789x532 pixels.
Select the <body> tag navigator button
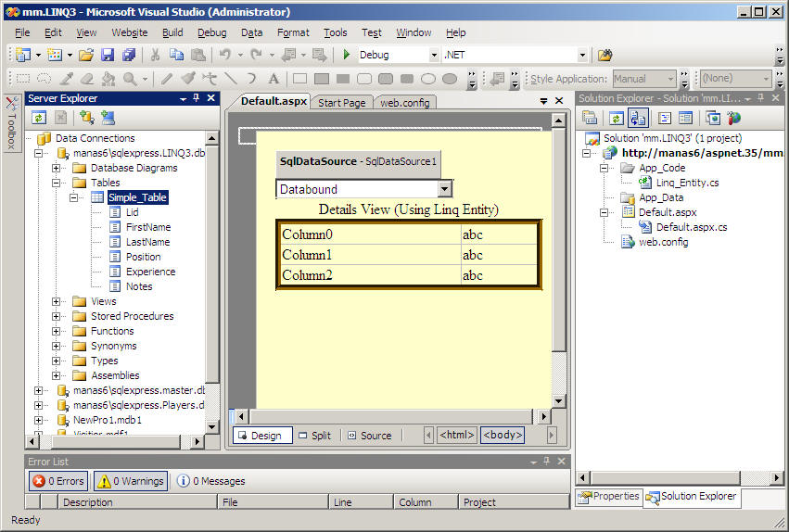tap(503, 435)
